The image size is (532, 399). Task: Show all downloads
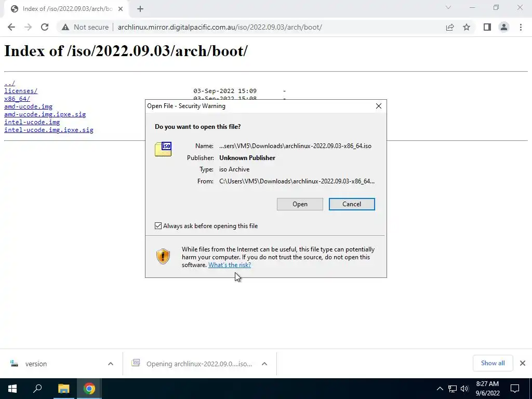pyautogui.click(x=493, y=363)
